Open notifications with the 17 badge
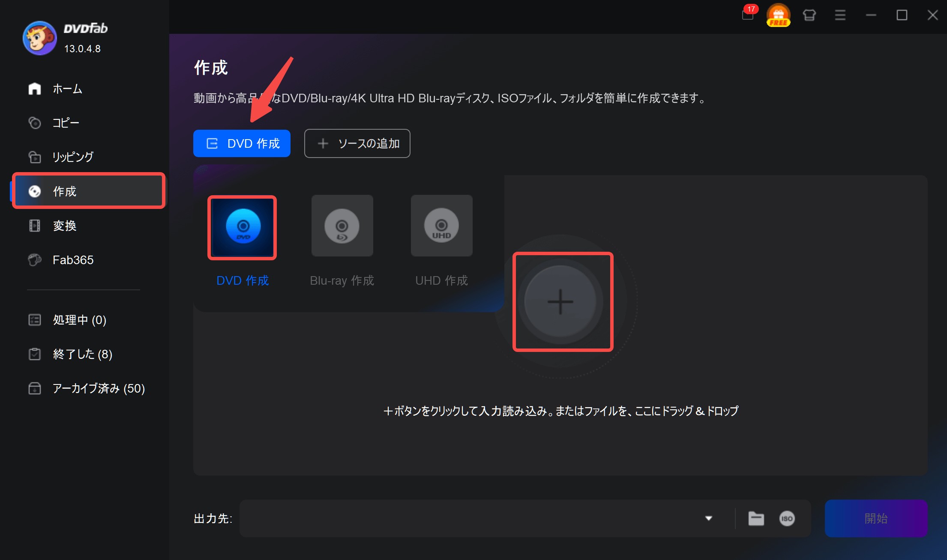Image resolution: width=947 pixels, height=560 pixels. pyautogui.click(x=748, y=15)
